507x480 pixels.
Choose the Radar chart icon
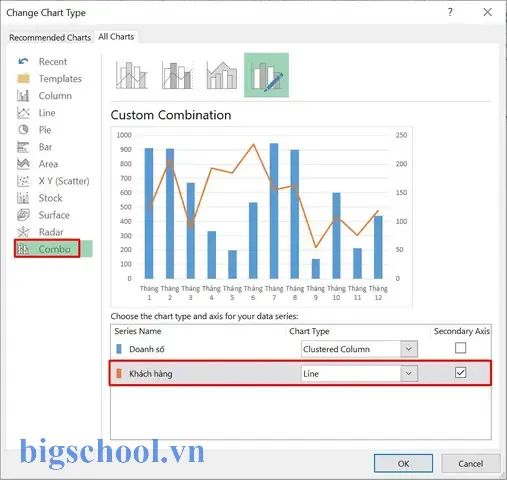[23, 232]
